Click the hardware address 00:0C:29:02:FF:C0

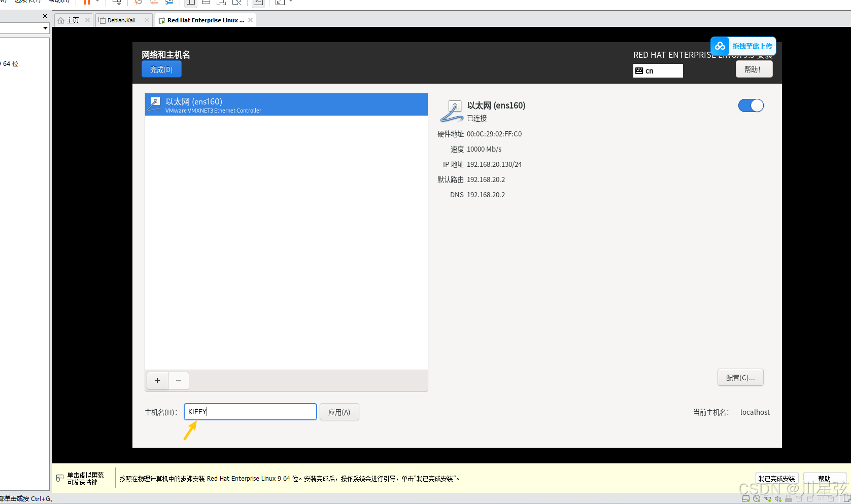(494, 134)
